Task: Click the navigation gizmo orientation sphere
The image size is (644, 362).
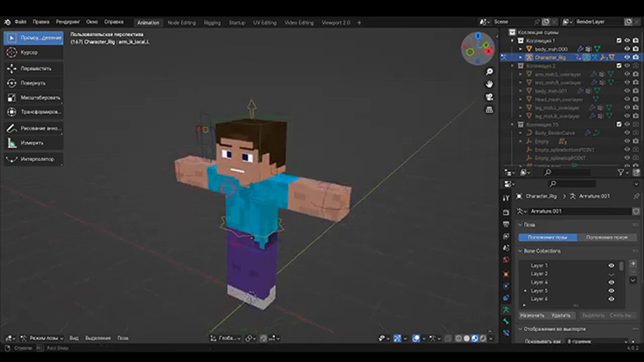Action: [478, 49]
